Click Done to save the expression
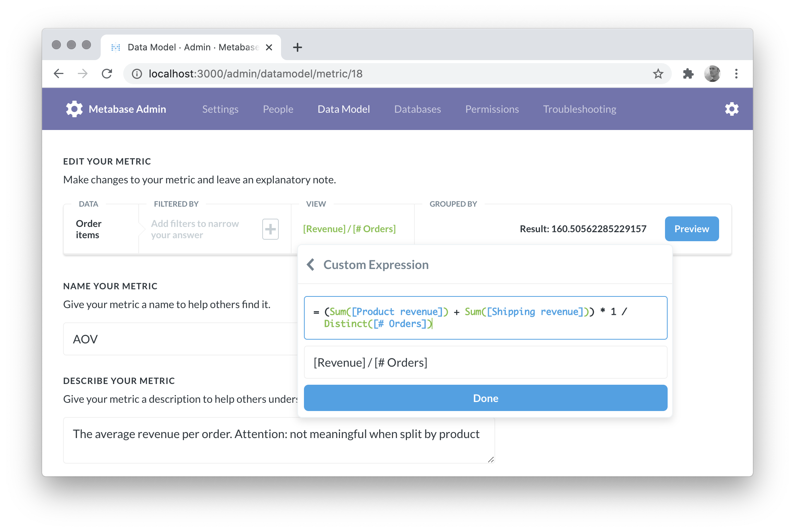 [485, 398]
